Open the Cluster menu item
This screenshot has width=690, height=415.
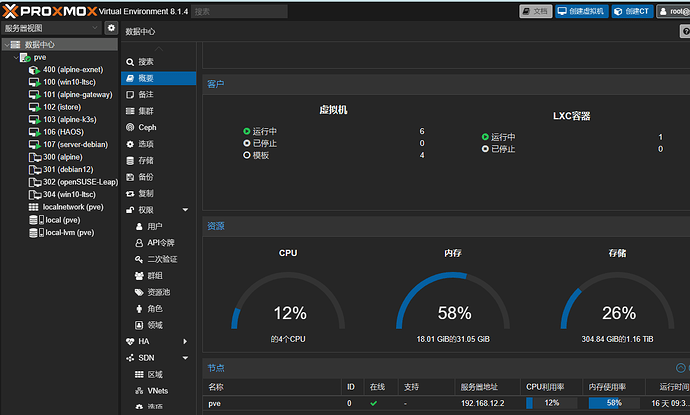158,111
